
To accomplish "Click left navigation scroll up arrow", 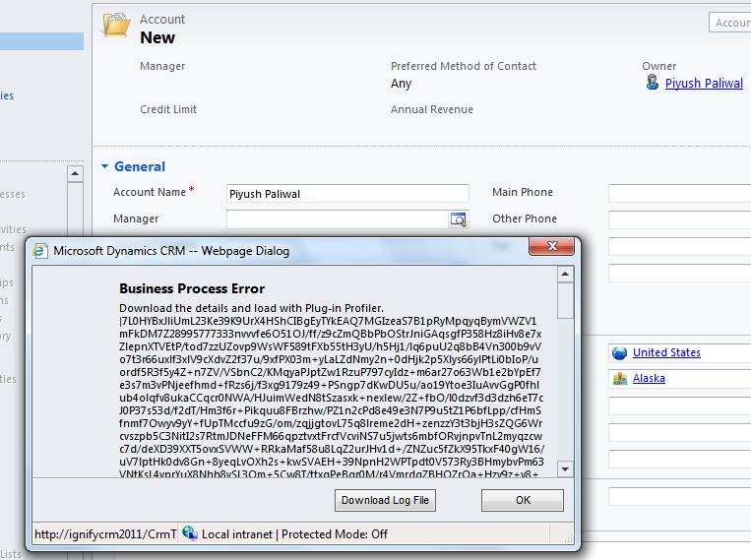I will [75, 173].
